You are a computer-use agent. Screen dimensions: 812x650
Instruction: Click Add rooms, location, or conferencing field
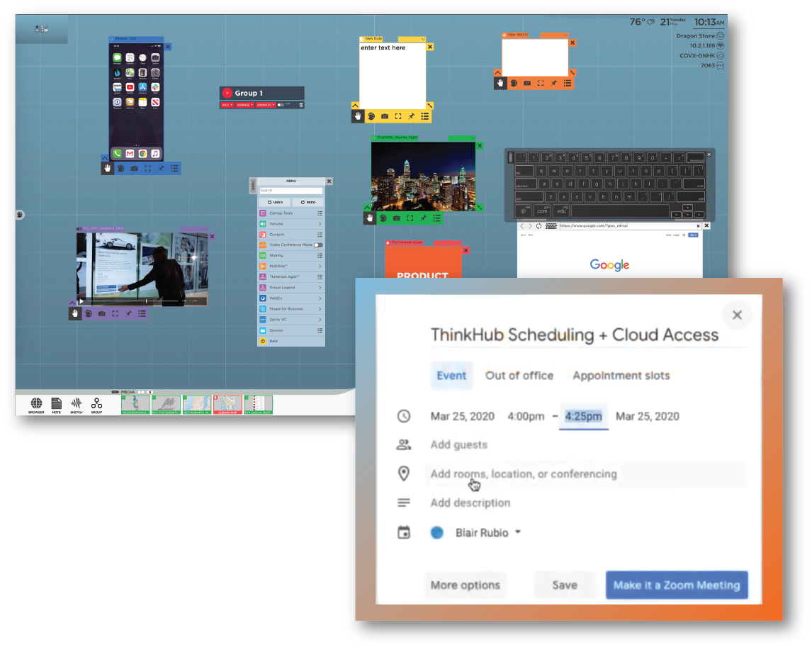pyautogui.click(x=586, y=474)
